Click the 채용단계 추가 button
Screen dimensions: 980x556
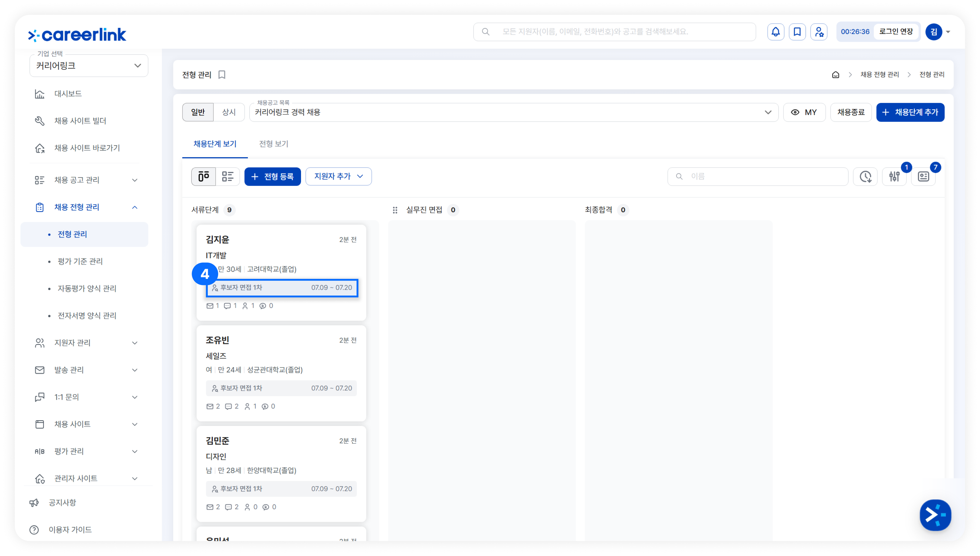pos(910,112)
